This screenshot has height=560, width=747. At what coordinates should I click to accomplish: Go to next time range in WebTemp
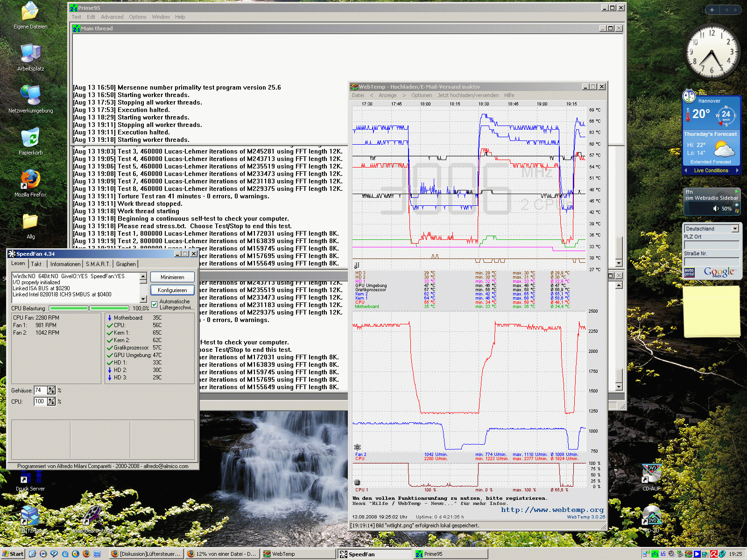click(404, 95)
